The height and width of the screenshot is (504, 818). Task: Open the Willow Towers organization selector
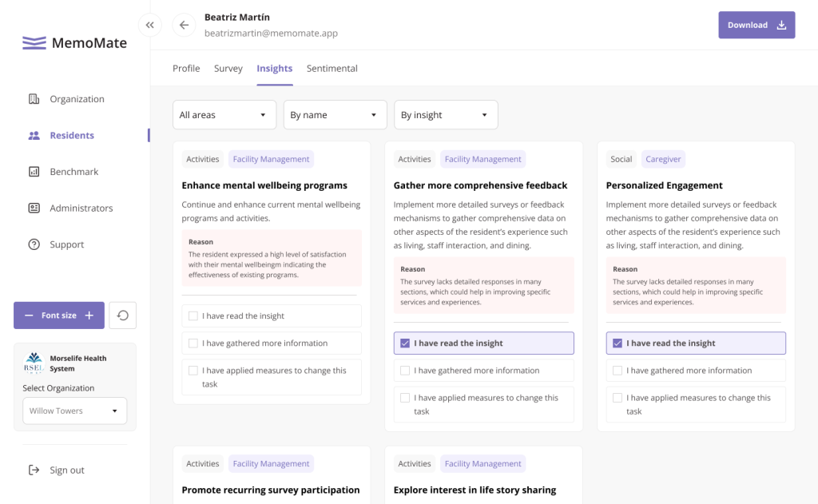coord(74,411)
